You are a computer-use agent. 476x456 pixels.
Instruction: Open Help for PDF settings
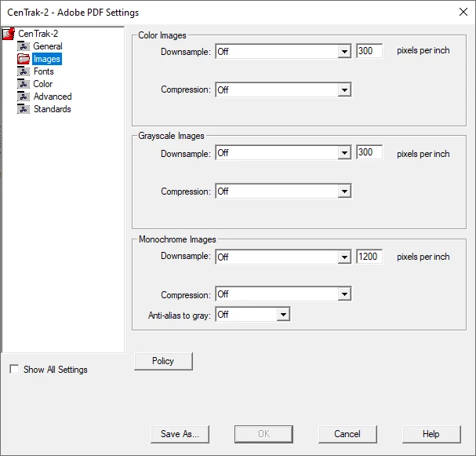click(431, 434)
